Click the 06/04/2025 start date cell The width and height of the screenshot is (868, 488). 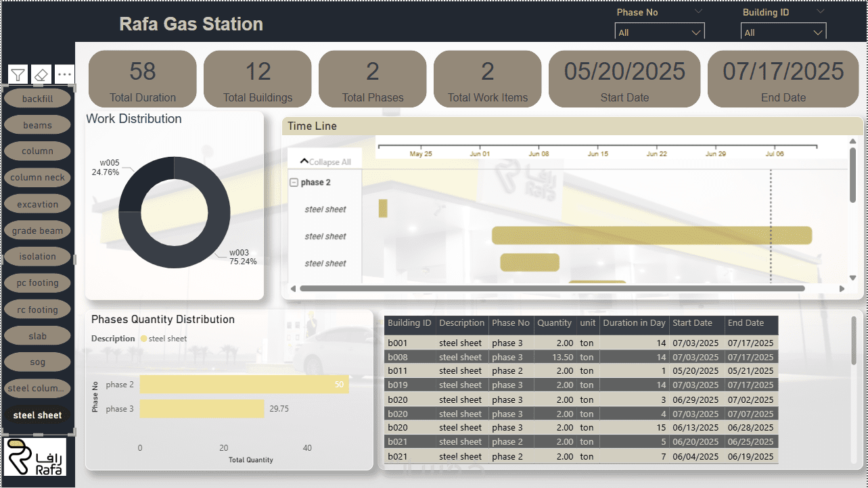pos(695,457)
